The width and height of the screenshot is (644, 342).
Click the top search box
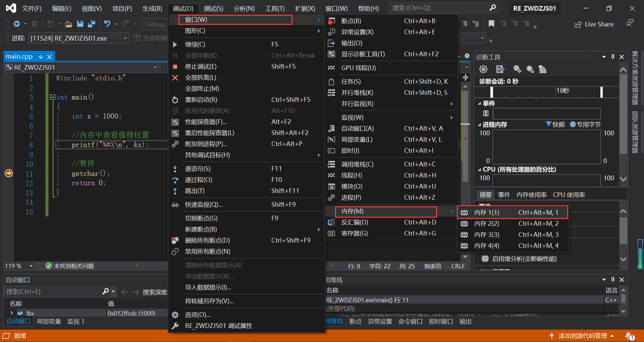coord(444,8)
